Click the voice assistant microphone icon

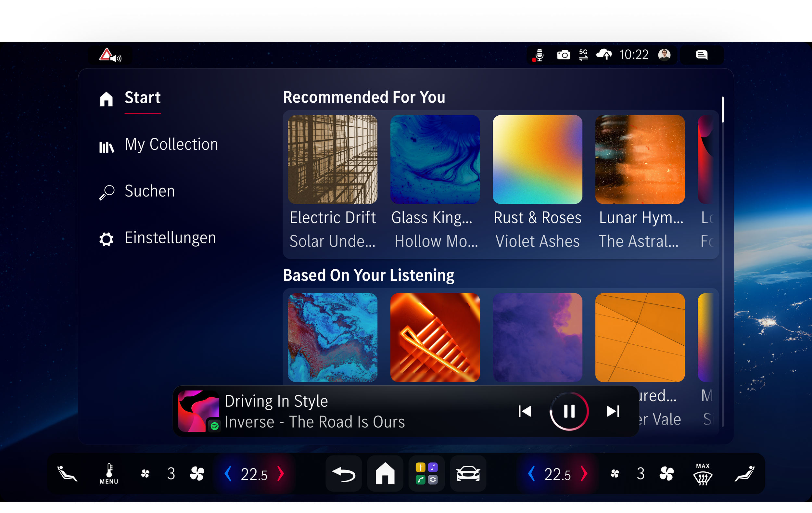[x=539, y=55]
